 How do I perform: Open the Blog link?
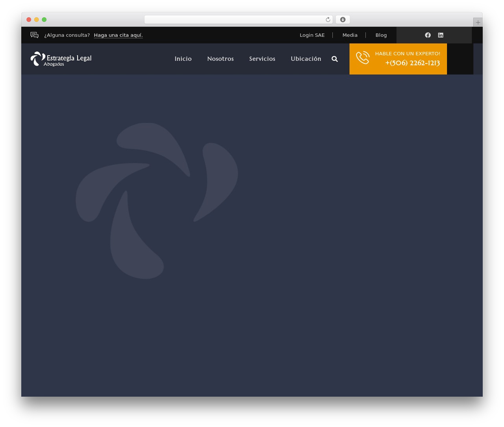(x=381, y=35)
